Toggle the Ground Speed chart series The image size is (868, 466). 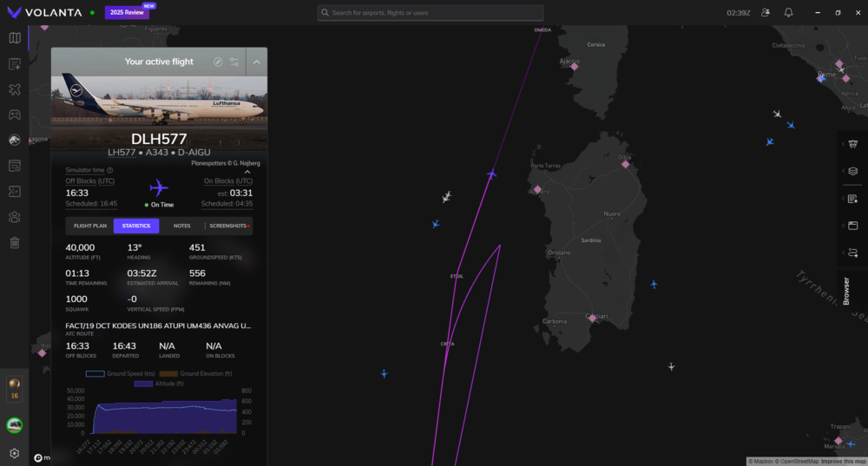[118, 373]
